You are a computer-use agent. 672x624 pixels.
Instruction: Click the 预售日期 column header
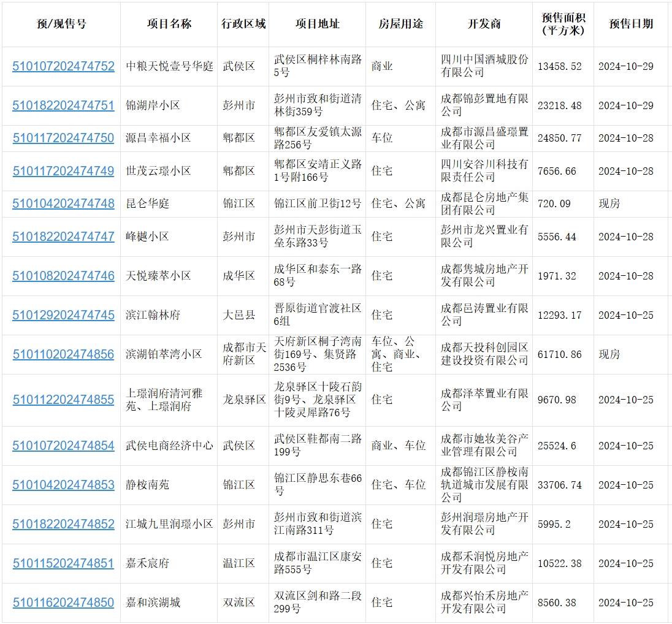tap(630, 24)
